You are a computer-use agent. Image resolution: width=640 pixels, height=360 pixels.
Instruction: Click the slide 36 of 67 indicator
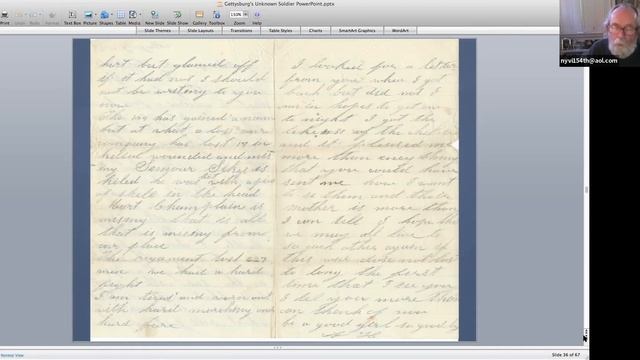pyautogui.click(x=566, y=355)
